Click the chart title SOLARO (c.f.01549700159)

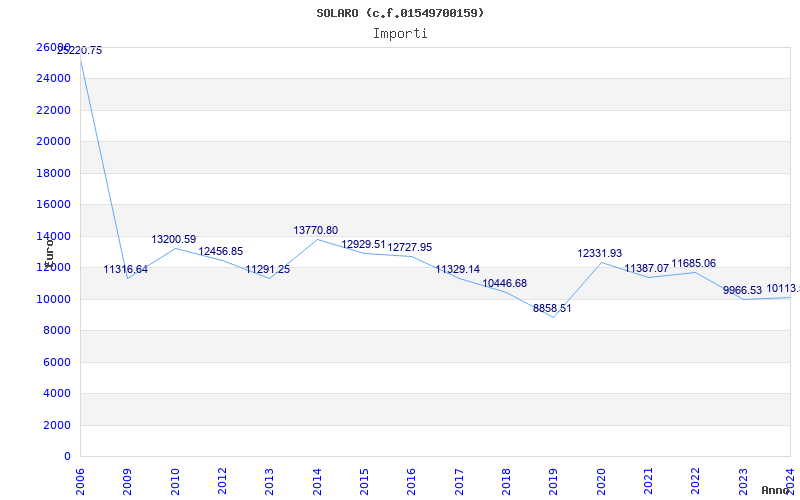(400, 13)
